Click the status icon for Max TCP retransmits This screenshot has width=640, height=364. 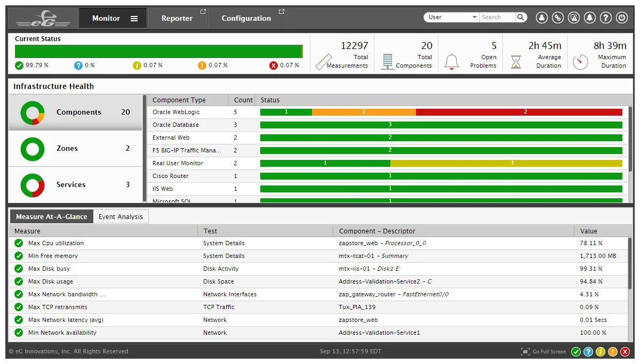pos(19,307)
